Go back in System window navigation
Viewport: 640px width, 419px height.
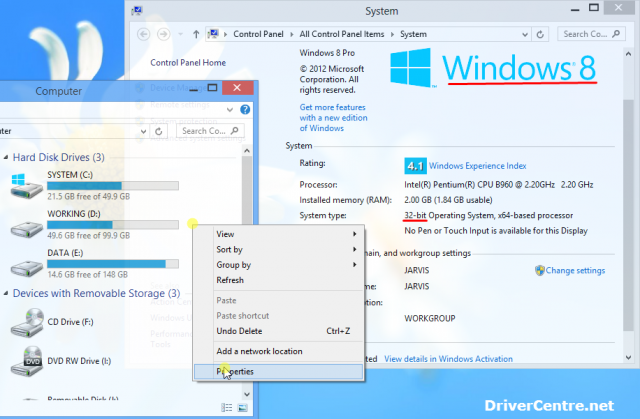(x=143, y=34)
